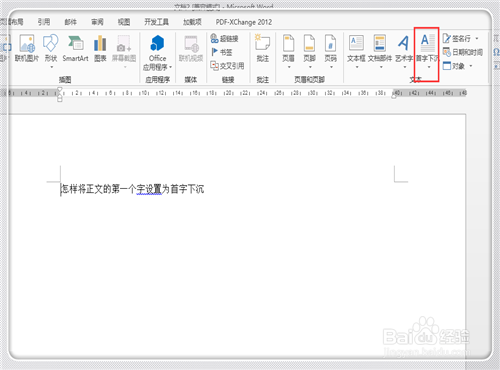This screenshot has width=500, height=370.
Task: Insert a hyperlink via 超链接
Action: point(224,38)
